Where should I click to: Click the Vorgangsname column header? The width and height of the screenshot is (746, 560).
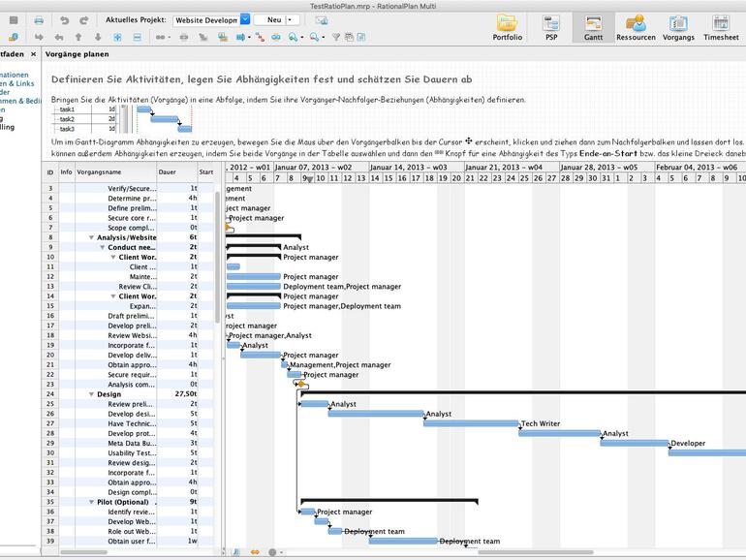coord(115,172)
